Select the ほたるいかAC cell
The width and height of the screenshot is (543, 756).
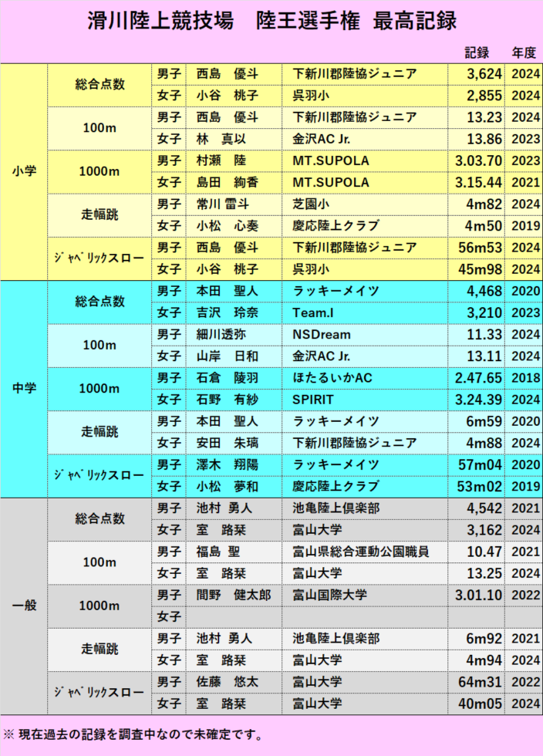pyautogui.click(x=332, y=378)
